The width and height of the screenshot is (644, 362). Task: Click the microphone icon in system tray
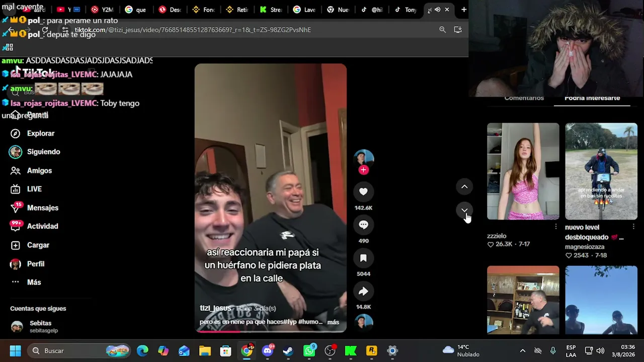pyautogui.click(x=553, y=350)
